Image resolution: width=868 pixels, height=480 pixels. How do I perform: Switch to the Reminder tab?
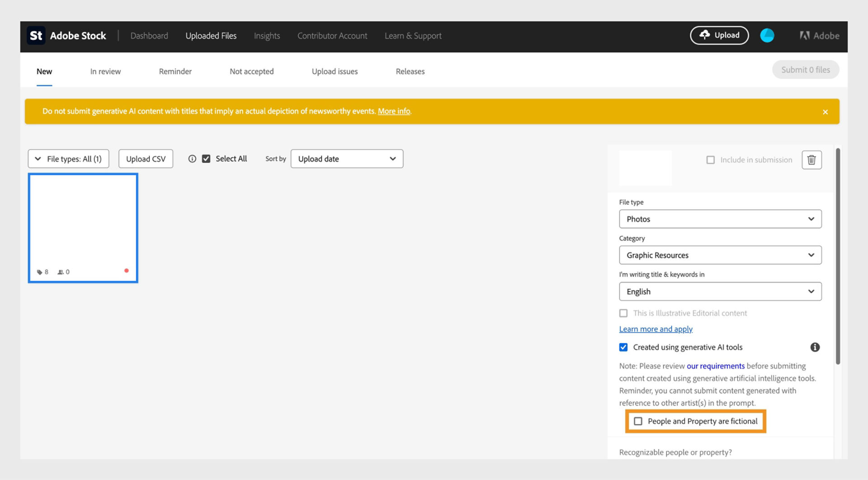click(x=175, y=71)
